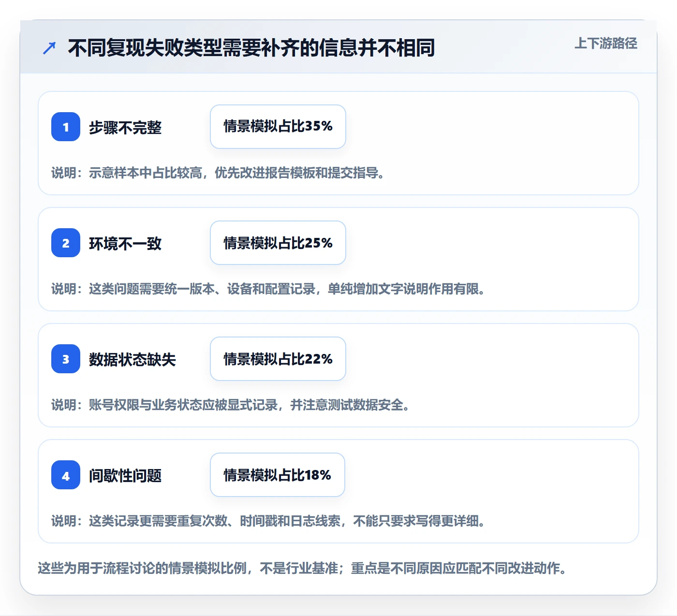This screenshot has height=616, width=677.
Task: Click the 环境不一致 heading
Action: pyautogui.click(x=125, y=244)
